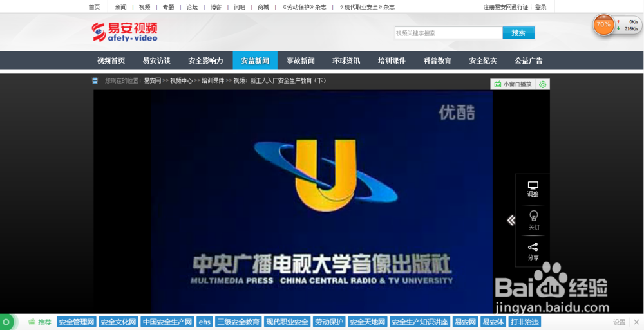644x330 pixels.
Task: Focus the 视频关键字搜索 input field
Action: [x=448, y=33]
